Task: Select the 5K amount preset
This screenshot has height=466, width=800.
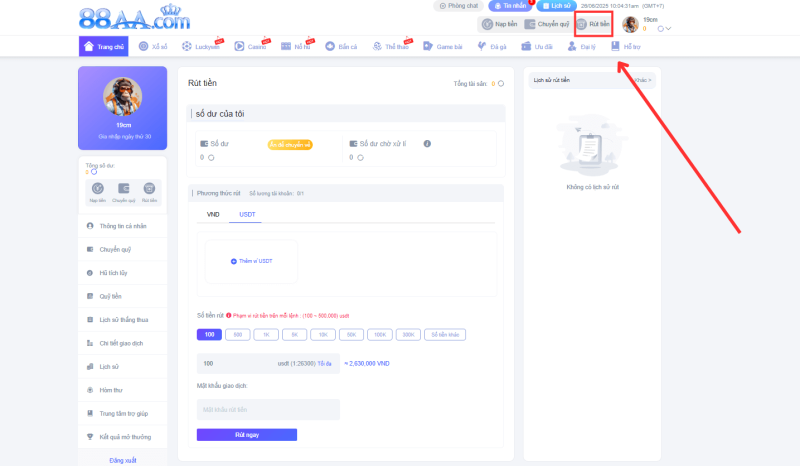Action: [294, 335]
